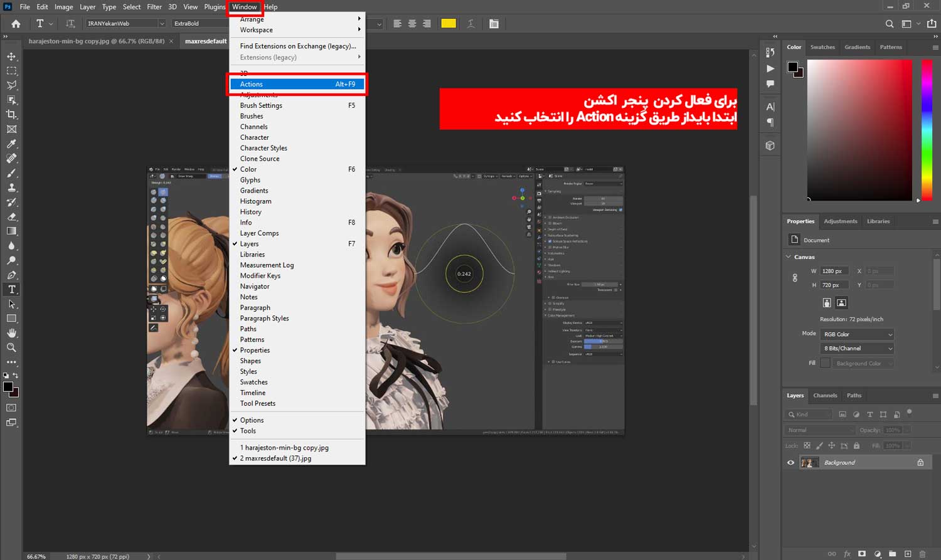Open the collapsed History panel icon
This screenshot has height=560, width=941.
point(770,53)
